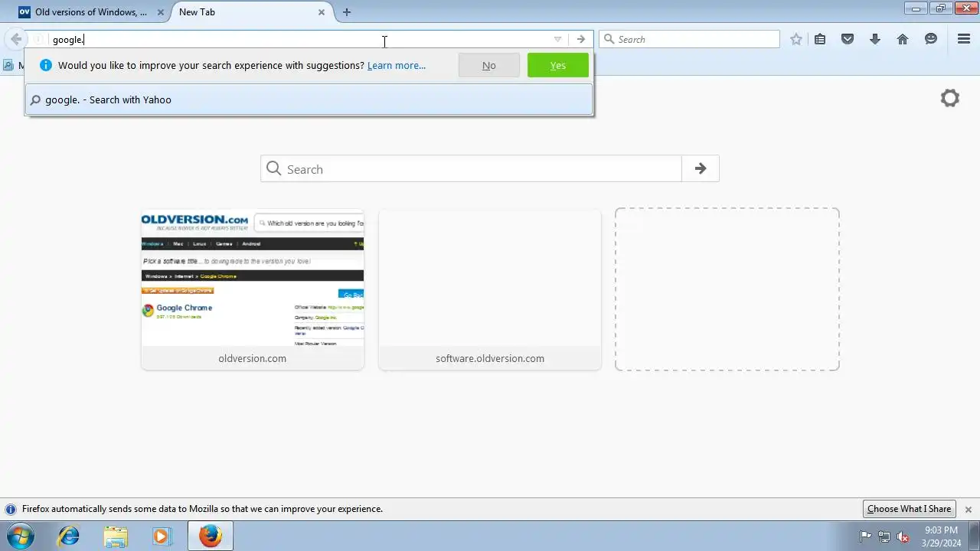Click the back arrow navigation button
980x551 pixels.
[x=15, y=39]
